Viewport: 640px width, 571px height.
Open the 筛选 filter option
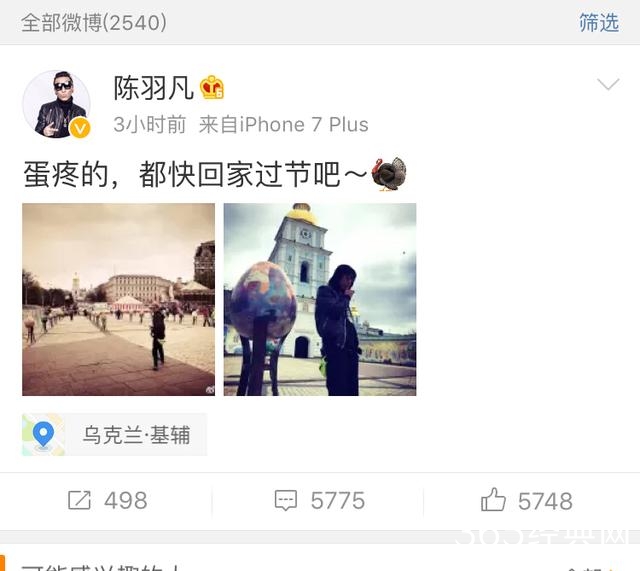tap(599, 22)
